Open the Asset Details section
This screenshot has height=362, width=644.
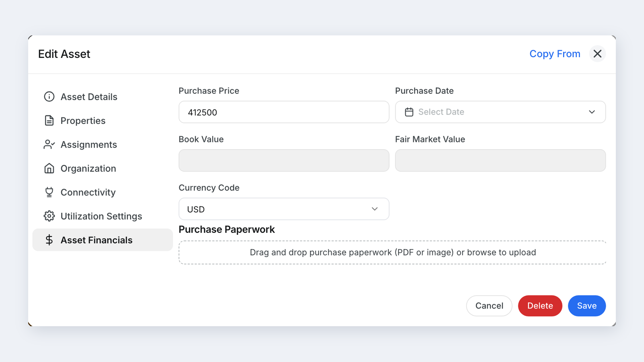pos(103,97)
